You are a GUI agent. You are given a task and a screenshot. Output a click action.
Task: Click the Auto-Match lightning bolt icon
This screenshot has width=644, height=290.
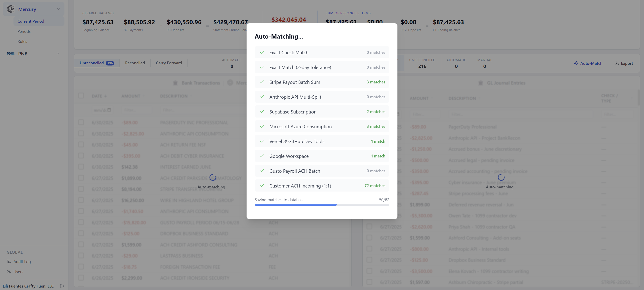[x=576, y=63]
